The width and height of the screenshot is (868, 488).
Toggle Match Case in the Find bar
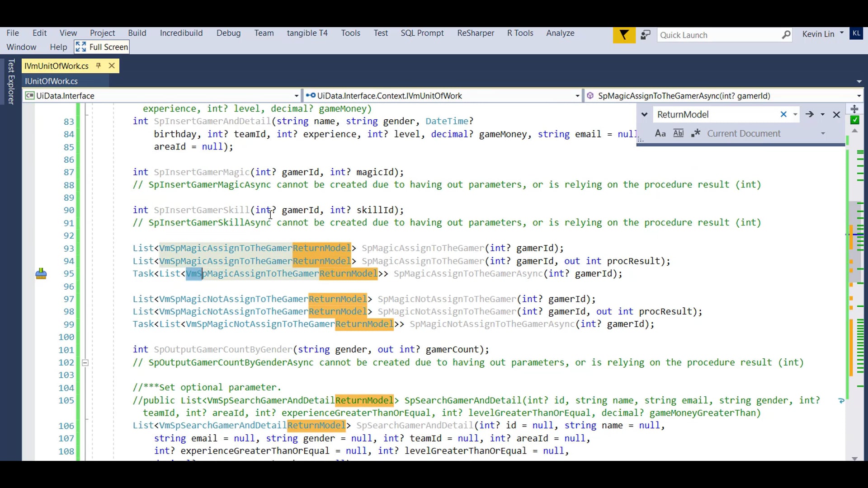pos(660,133)
